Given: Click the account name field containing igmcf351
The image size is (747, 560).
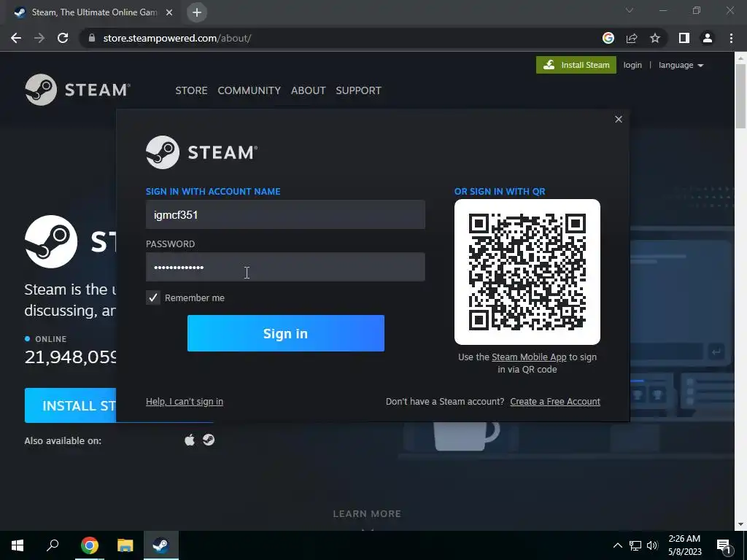Looking at the screenshot, I should coord(285,215).
